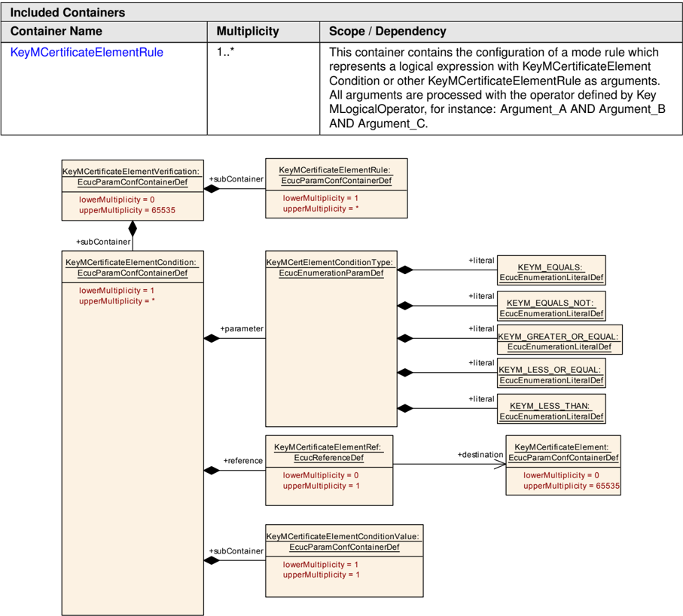
Task: Click 'lowerMultiplicity = 0' in KeyMCertificateElement box
Action: [561, 475]
